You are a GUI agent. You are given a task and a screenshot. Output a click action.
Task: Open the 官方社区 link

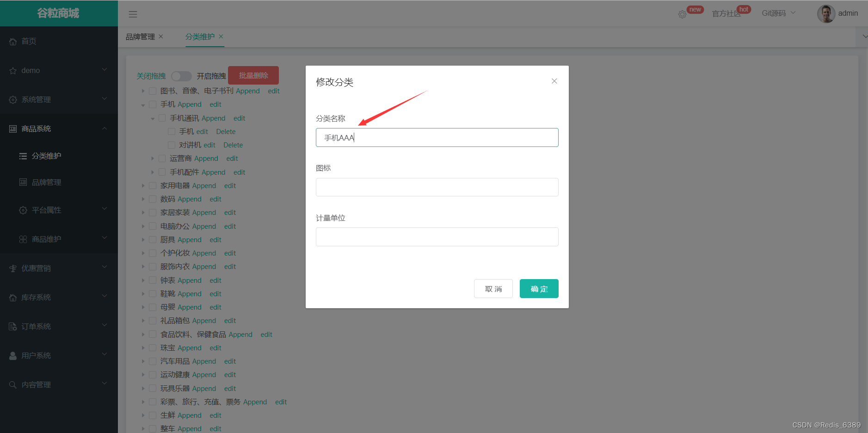(726, 14)
